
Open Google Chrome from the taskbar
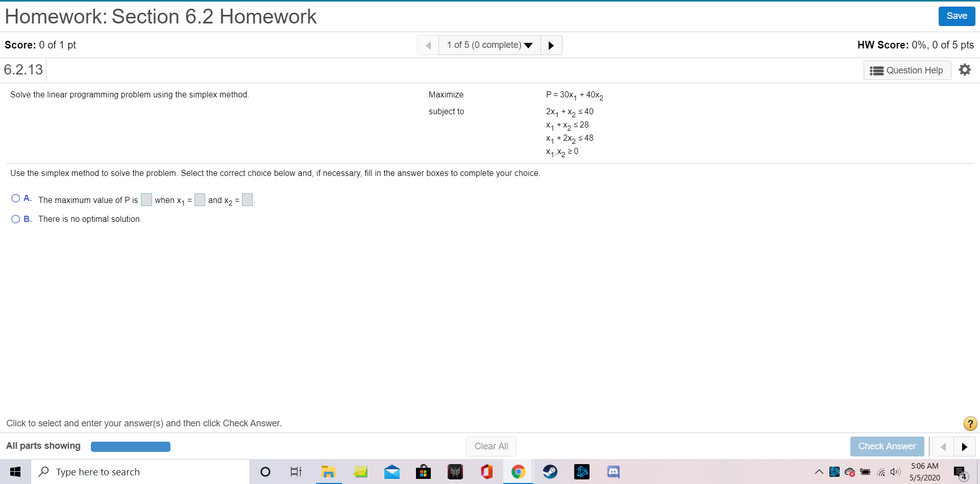click(518, 472)
